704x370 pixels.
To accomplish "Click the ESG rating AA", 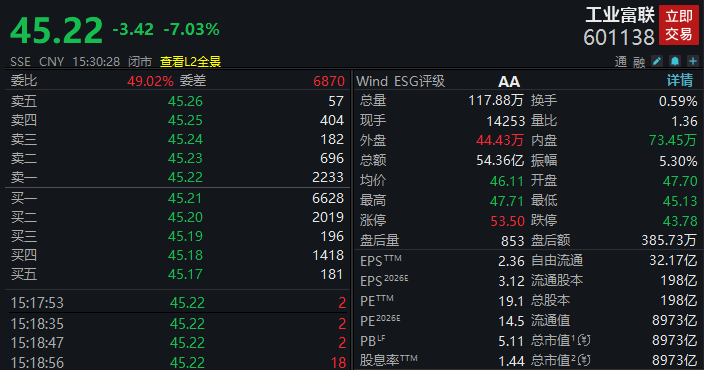I will pyautogui.click(x=509, y=81).
